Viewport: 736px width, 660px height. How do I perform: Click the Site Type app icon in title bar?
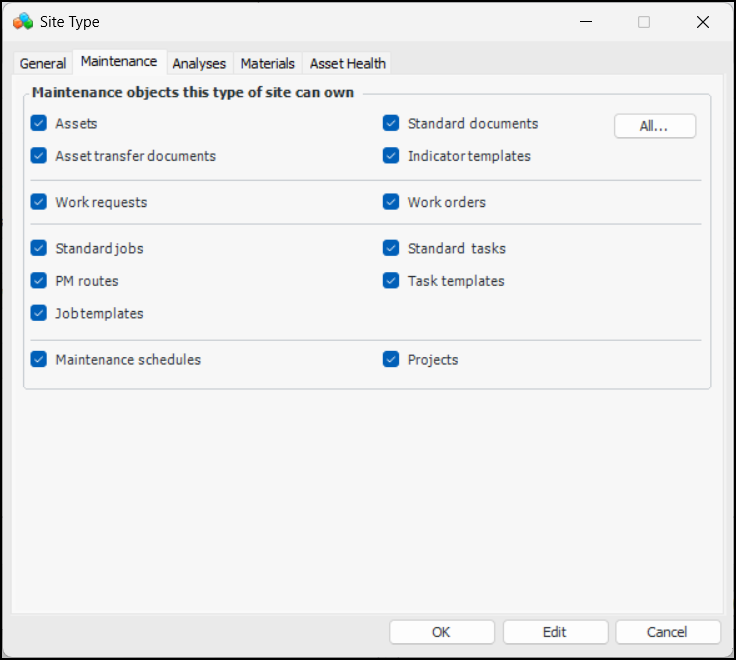(x=23, y=21)
